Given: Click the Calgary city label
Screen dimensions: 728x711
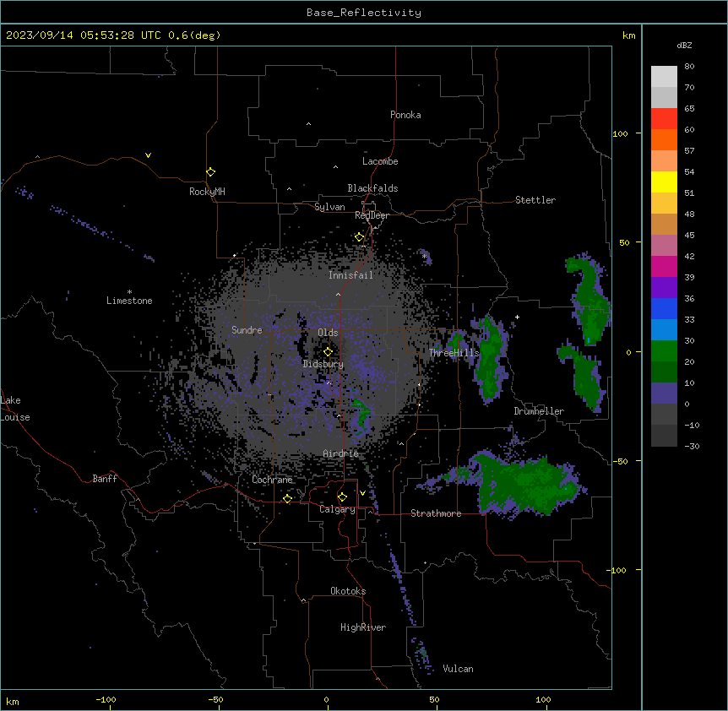Looking at the screenshot, I should coord(337,509).
